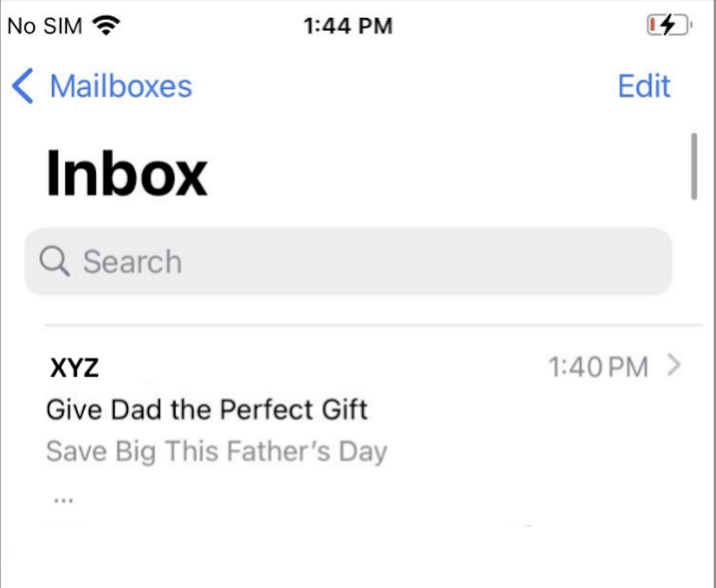Tap the 1:44 PM status bar clock
The height and width of the screenshot is (588, 716).
(348, 26)
